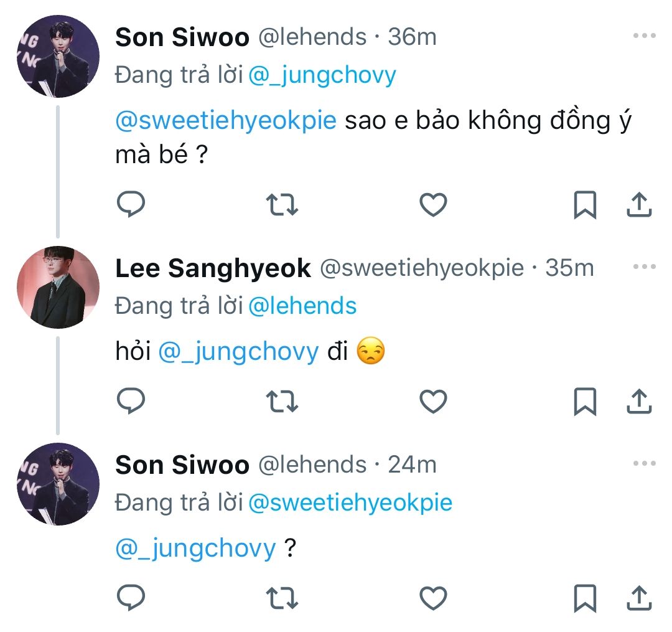
Task: Reply to Son Siwoo's 24m tweet
Action: point(131,598)
